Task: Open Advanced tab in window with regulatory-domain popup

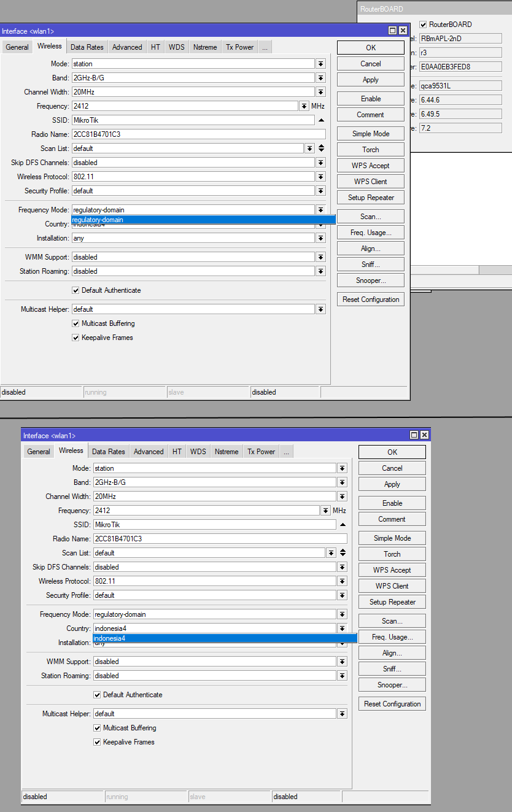Action: pos(127,47)
